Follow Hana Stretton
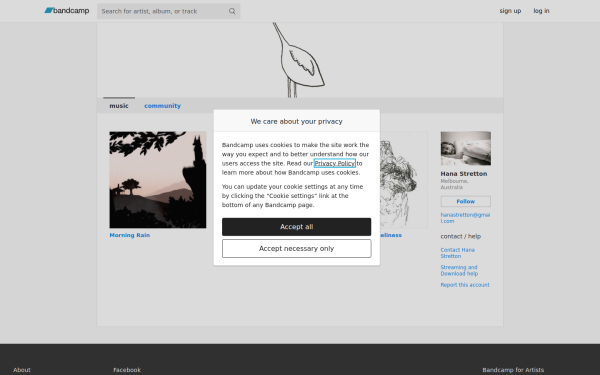Viewport: 600px width, 375px height. [466, 201]
